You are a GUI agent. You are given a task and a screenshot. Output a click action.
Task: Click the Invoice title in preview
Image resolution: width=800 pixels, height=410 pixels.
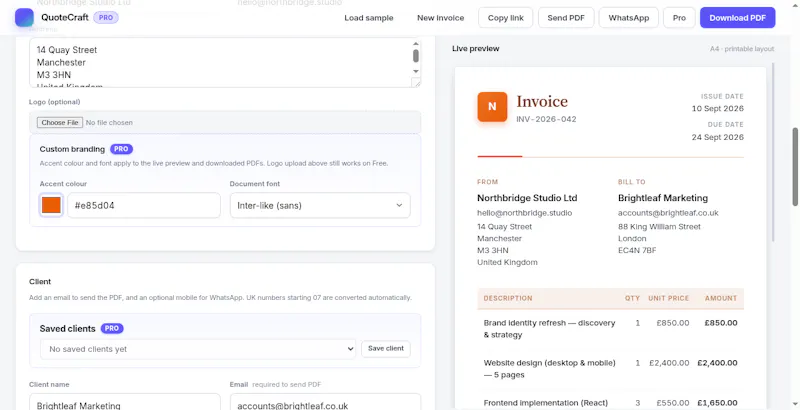(x=542, y=101)
